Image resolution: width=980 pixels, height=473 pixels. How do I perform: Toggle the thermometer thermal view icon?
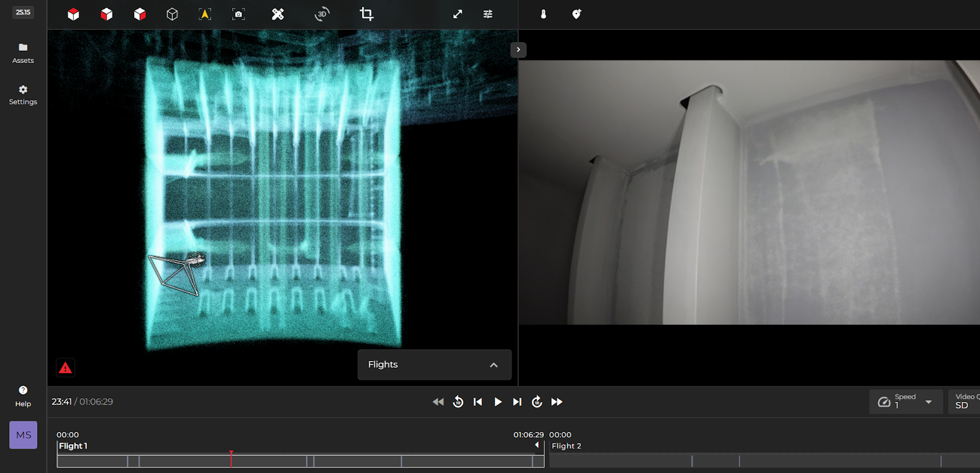(x=543, y=14)
